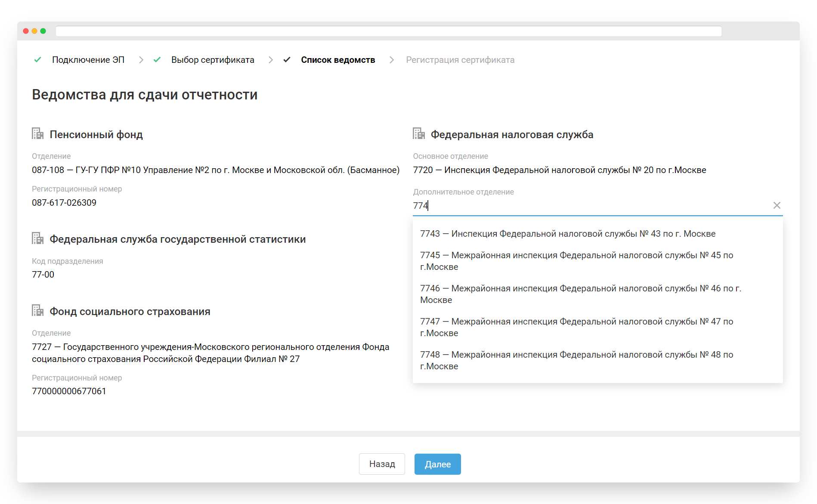
Task: Pick the 7746 inspection № 46 suggestion
Action: click(x=580, y=294)
